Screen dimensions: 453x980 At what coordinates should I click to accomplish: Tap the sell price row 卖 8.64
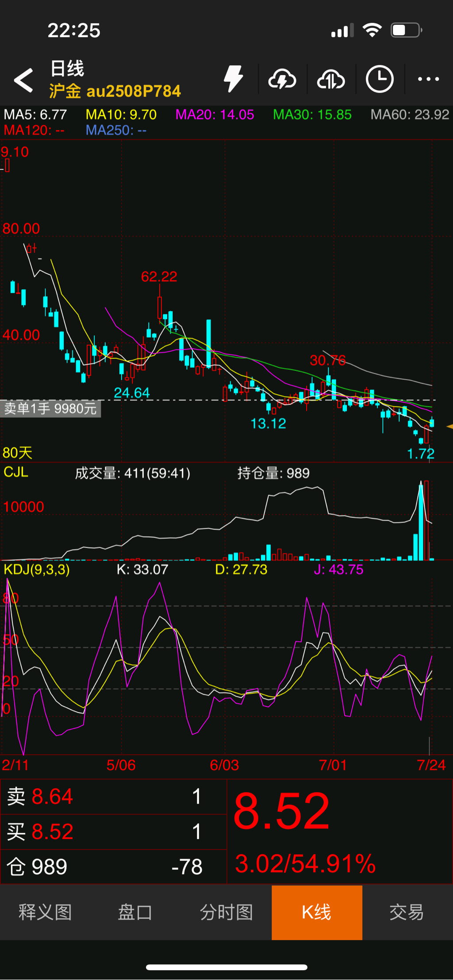[113, 797]
